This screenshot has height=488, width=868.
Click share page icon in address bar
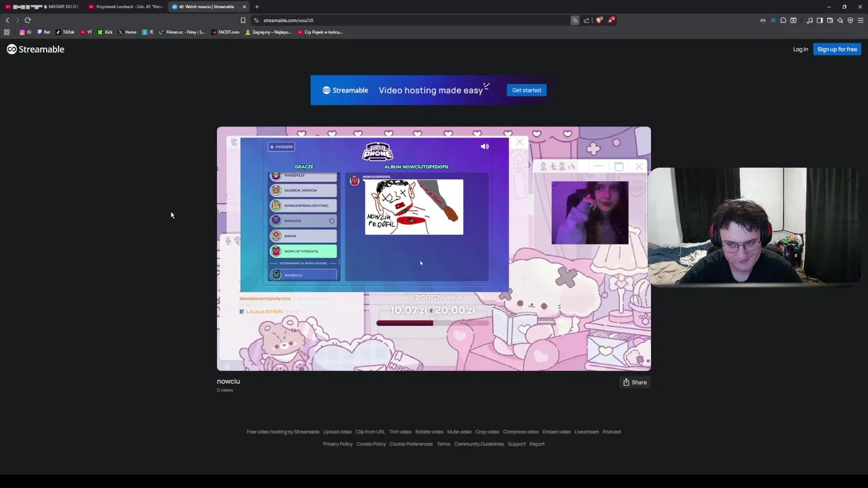587,20
